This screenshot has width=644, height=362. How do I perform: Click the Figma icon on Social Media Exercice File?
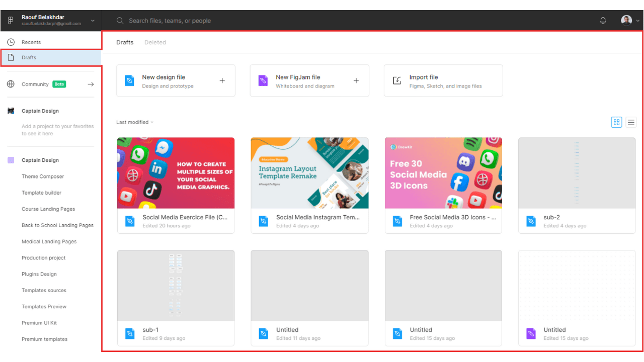[129, 221]
